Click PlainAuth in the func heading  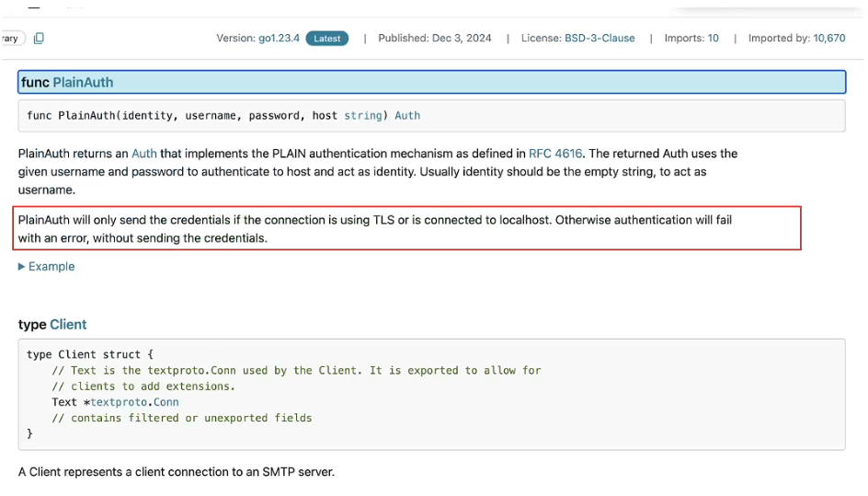[83, 83]
